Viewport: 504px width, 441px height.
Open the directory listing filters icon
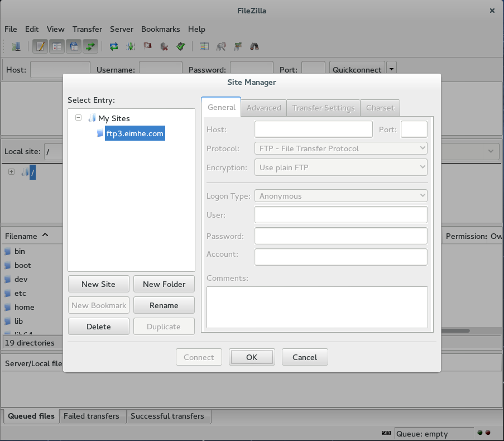click(x=204, y=46)
